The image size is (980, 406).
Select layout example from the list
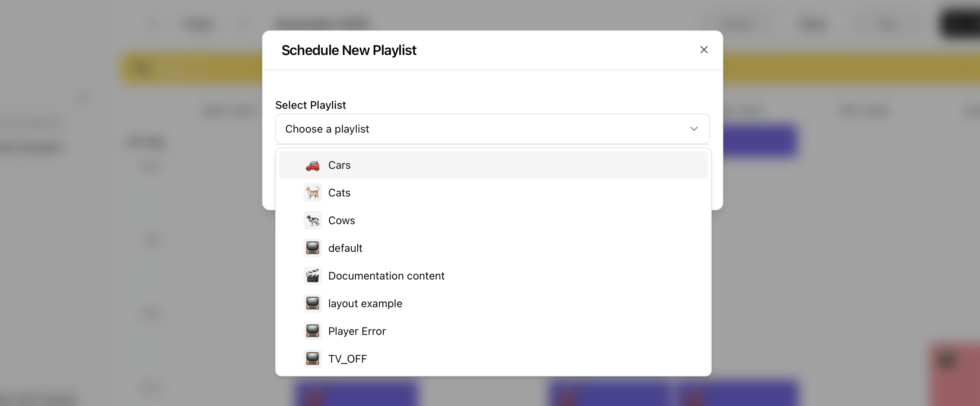click(x=365, y=303)
